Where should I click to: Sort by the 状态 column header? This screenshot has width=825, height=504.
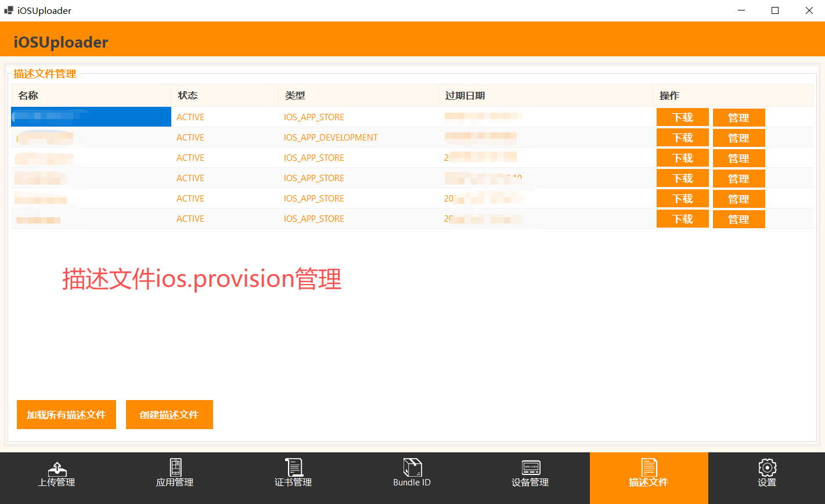coord(188,95)
